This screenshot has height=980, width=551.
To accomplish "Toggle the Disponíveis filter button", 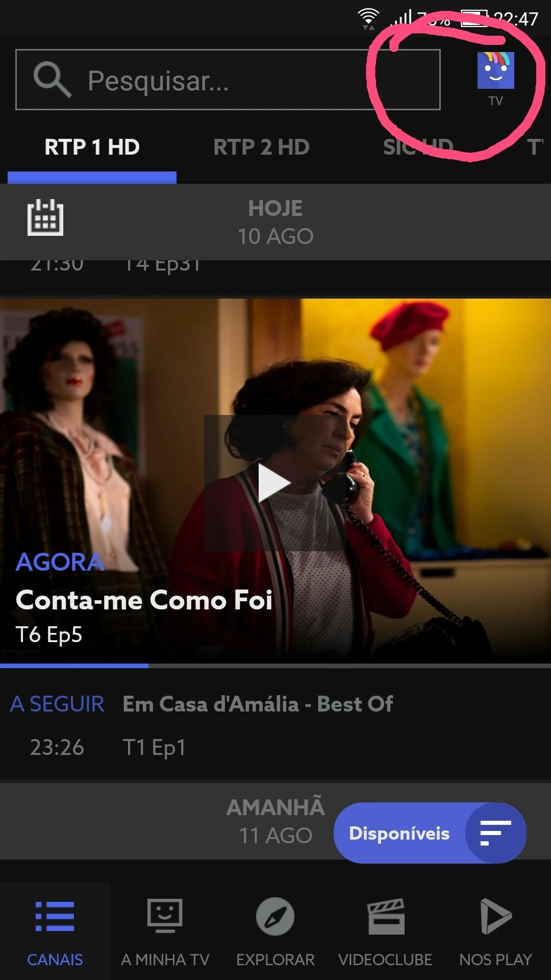I will [x=430, y=833].
